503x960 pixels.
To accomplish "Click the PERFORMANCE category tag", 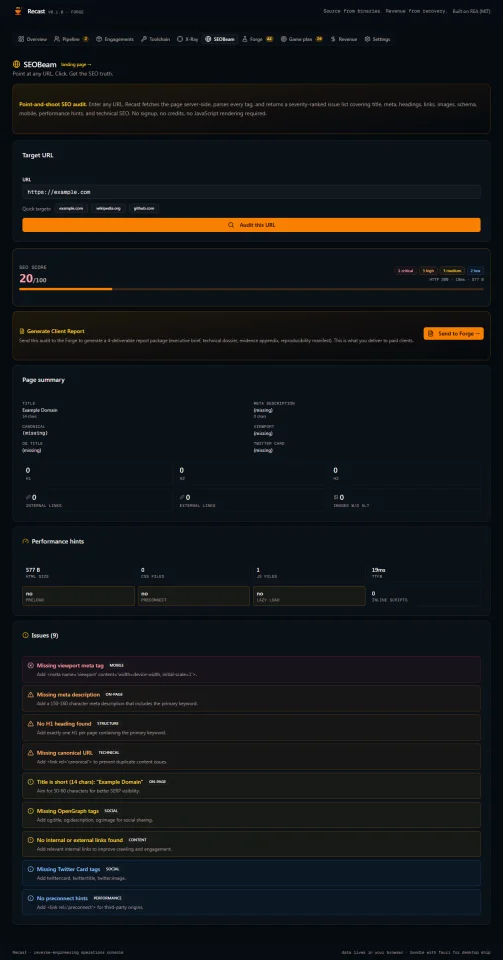I will tap(107, 898).
